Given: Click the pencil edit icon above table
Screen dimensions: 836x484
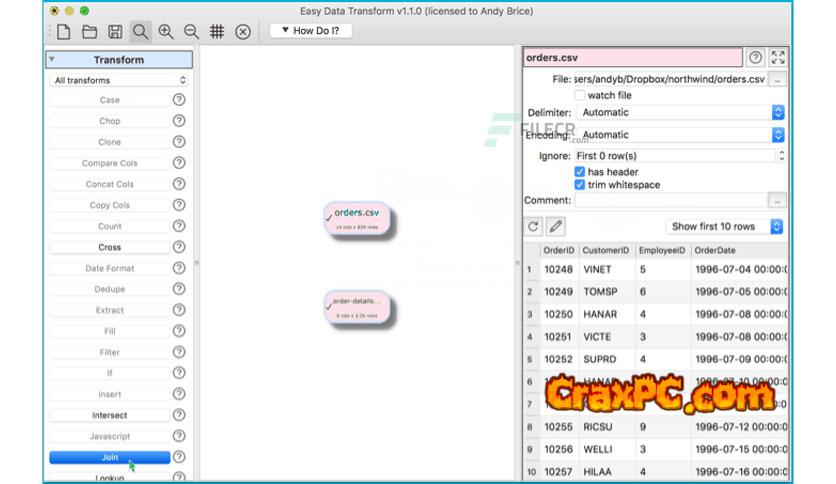Looking at the screenshot, I should (555, 227).
